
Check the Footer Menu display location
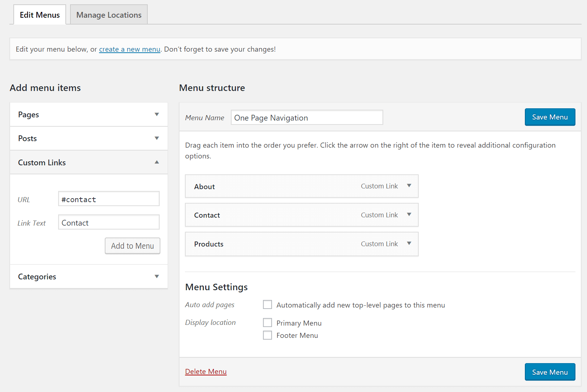pyautogui.click(x=267, y=335)
